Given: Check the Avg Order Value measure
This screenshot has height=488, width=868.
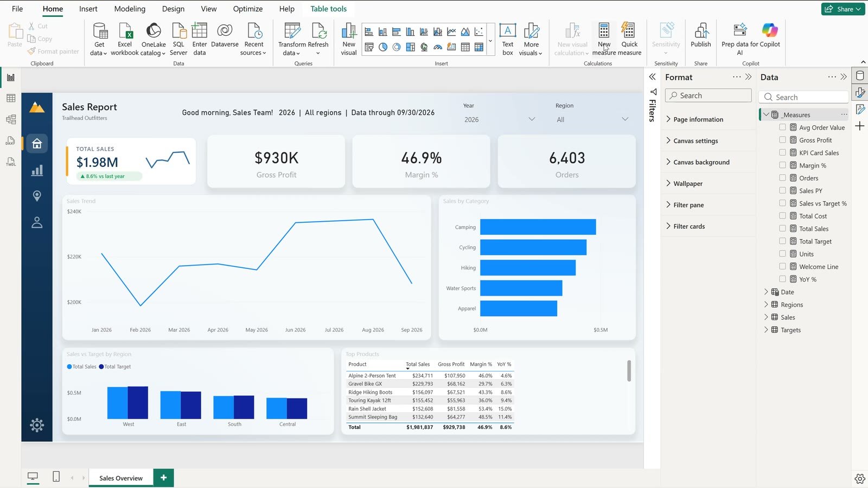Looking at the screenshot, I should point(782,127).
